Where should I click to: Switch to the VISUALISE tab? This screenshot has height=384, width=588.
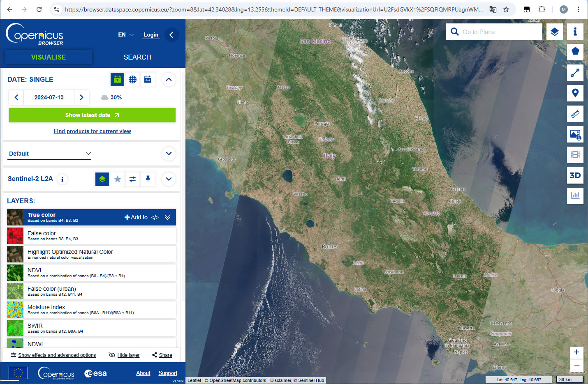point(49,57)
